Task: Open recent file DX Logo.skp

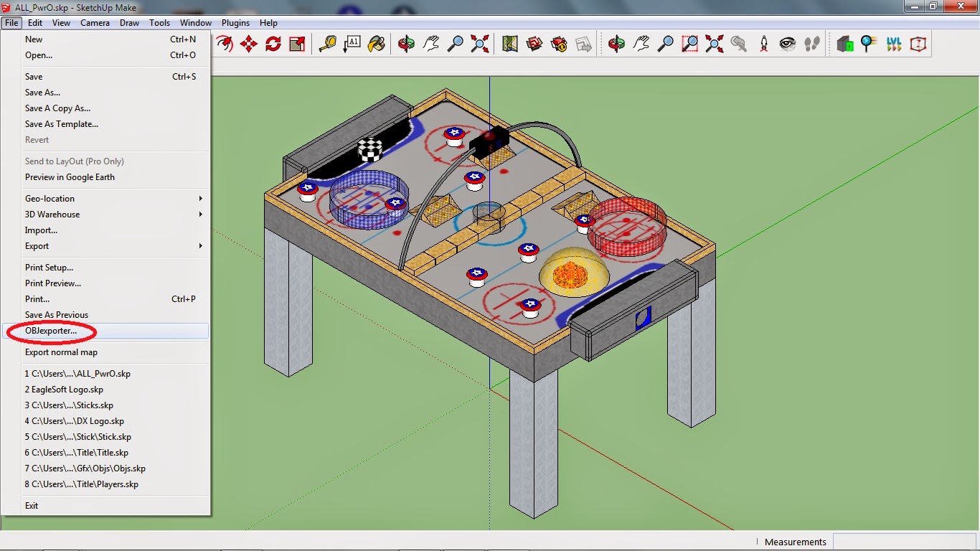Action: pos(105,421)
